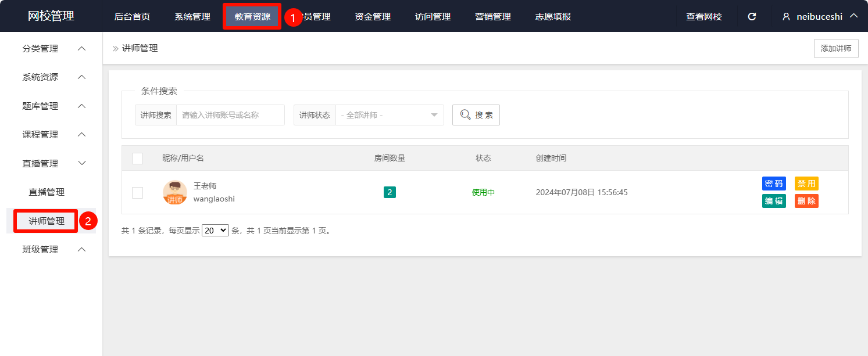This screenshot has width=868, height=356.
Task: Click the blue 密码 button
Action: [x=774, y=184]
